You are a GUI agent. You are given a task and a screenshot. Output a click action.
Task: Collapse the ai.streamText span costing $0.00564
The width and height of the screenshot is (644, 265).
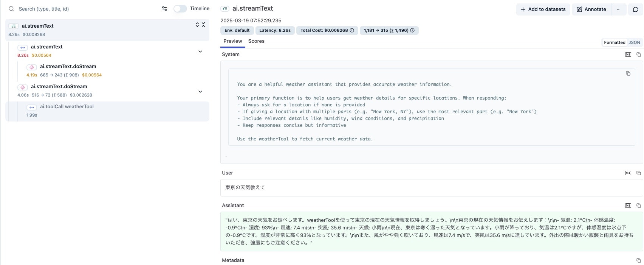(200, 51)
